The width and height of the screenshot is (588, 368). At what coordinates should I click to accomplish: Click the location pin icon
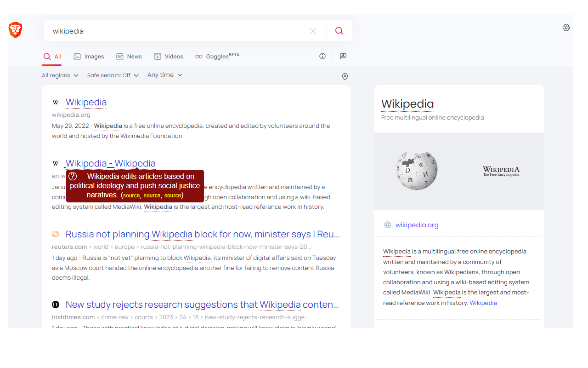point(345,76)
